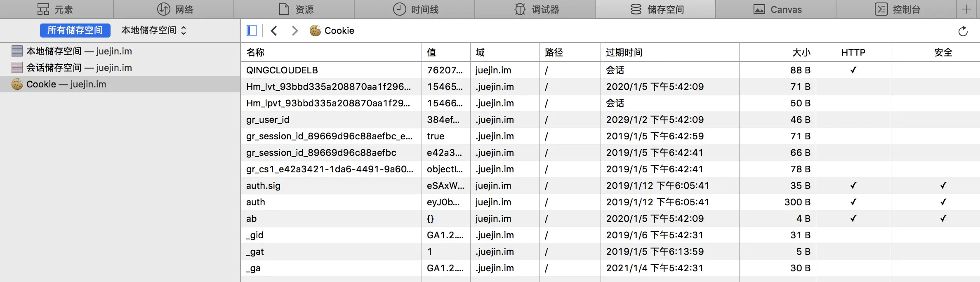Click the expiry 2029/1/2 下午5:42:09
980x282 pixels.
coord(655,120)
